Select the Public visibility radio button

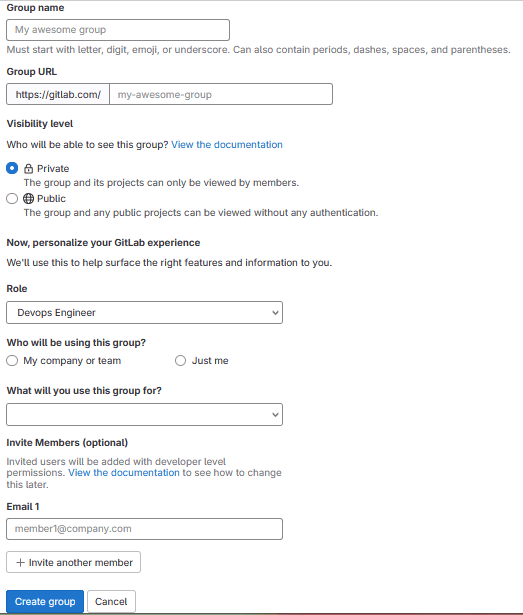[x=12, y=198]
